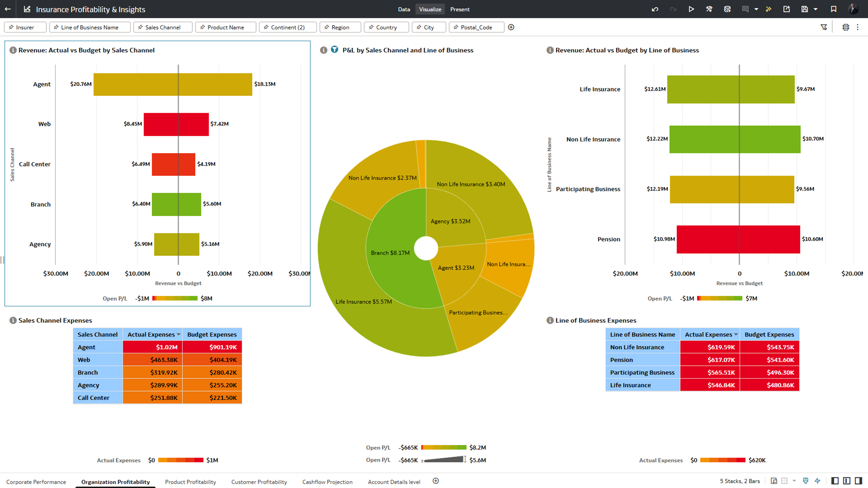This screenshot has height=488, width=868.
Task: Open the Continent (2) filter dropdown
Action: coord(287,27)
